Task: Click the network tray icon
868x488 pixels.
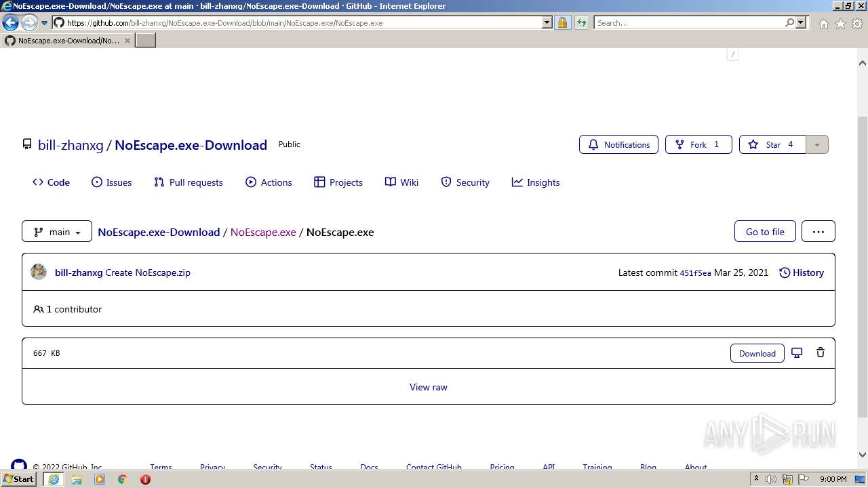Action: click(x=787, y=479)
